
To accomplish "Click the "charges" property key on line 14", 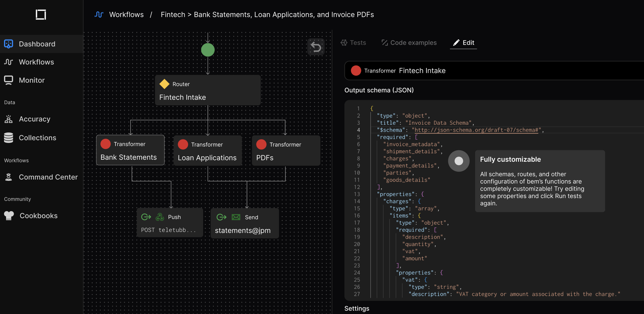I will (397, 201).
